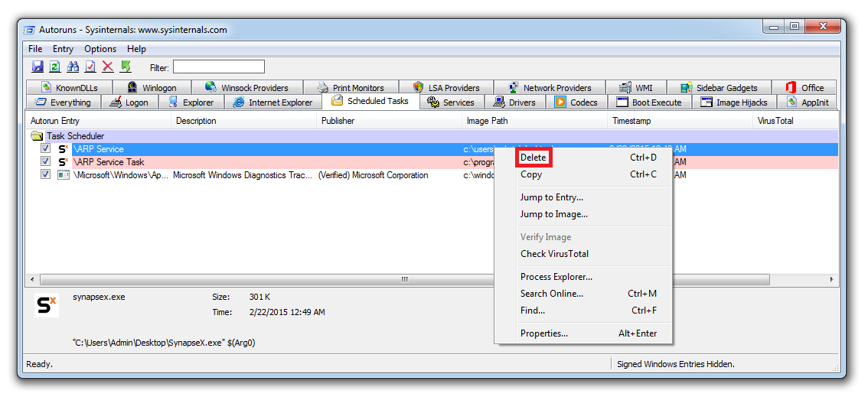Click the scrollbar right arrow
This screenshot has width=868, height=400.
831,279
